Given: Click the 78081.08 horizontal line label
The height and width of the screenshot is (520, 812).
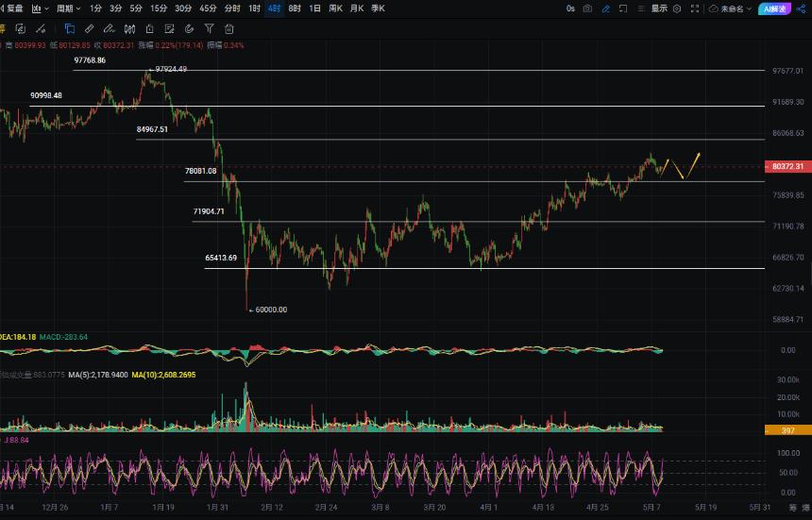Looking at the screenshot, I should coord(201,171).
